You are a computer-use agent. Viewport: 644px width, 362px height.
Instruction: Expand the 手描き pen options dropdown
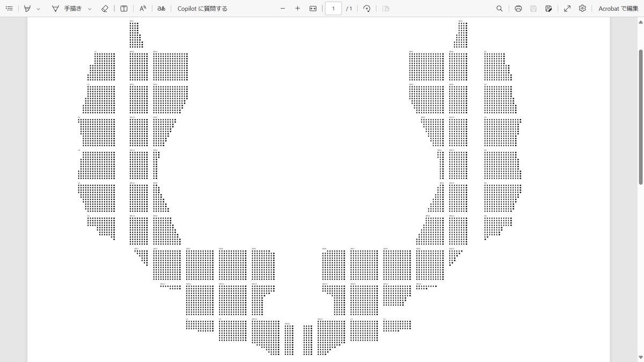(90, 9)
